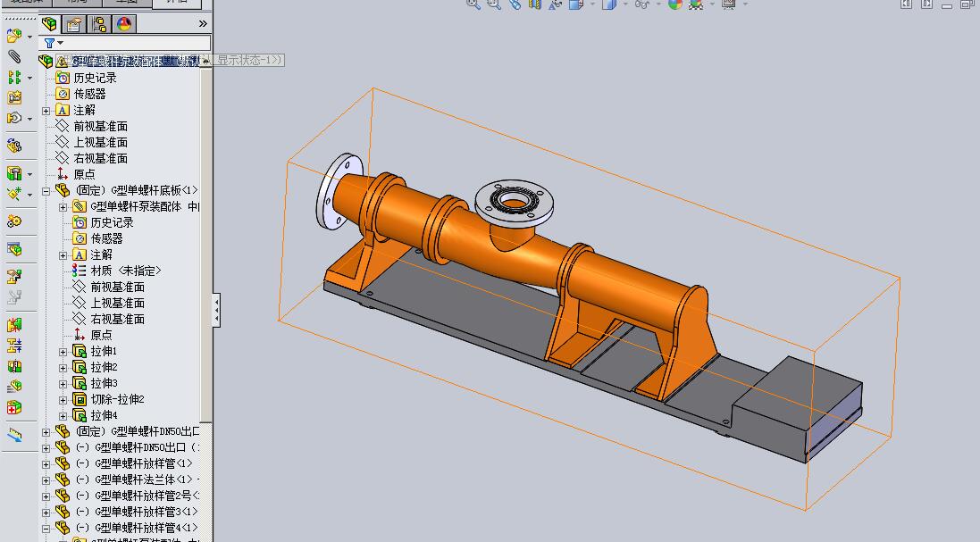Image resolution: width=980 pixels, height=542 pixels.
Task: Click the bottom ruler icon in the left toolbar
Action: tap(13, 435)
